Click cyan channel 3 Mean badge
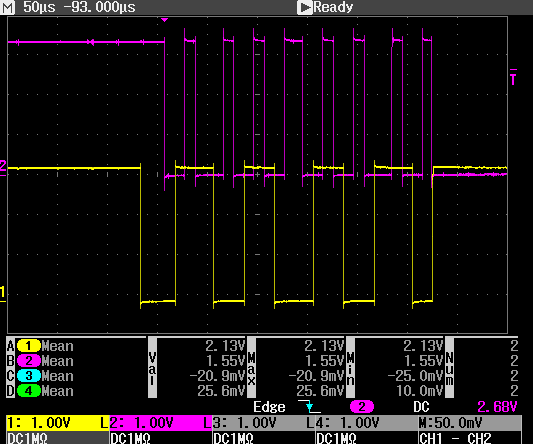Image resolution: width=533 pixels, height=444 pixels. pos(29,376)
